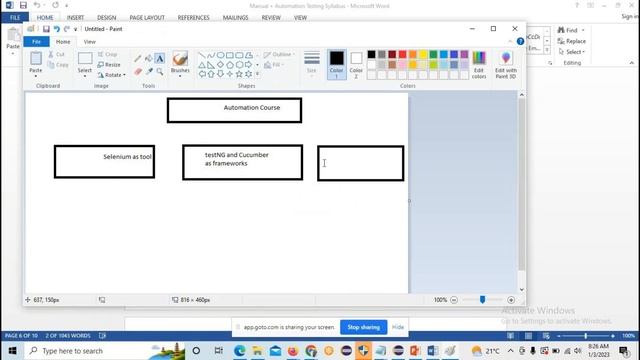Open the shape Fill dropdown

point(274,65)
